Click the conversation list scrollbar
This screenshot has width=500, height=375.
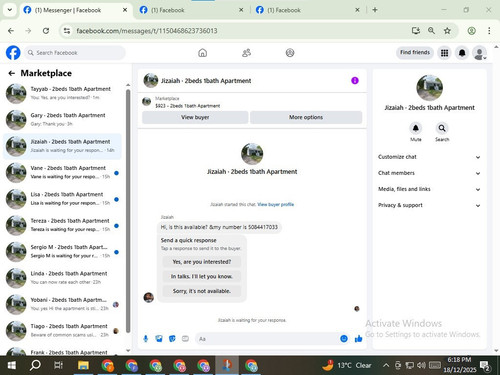(x=128, y=210)
